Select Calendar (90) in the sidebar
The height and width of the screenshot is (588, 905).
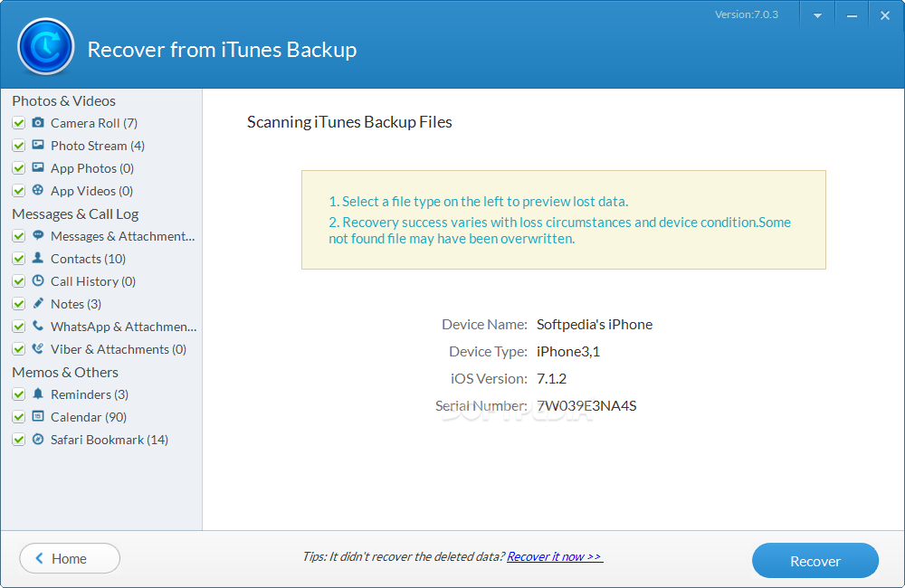pyautogui.click(x=89, y=417)
